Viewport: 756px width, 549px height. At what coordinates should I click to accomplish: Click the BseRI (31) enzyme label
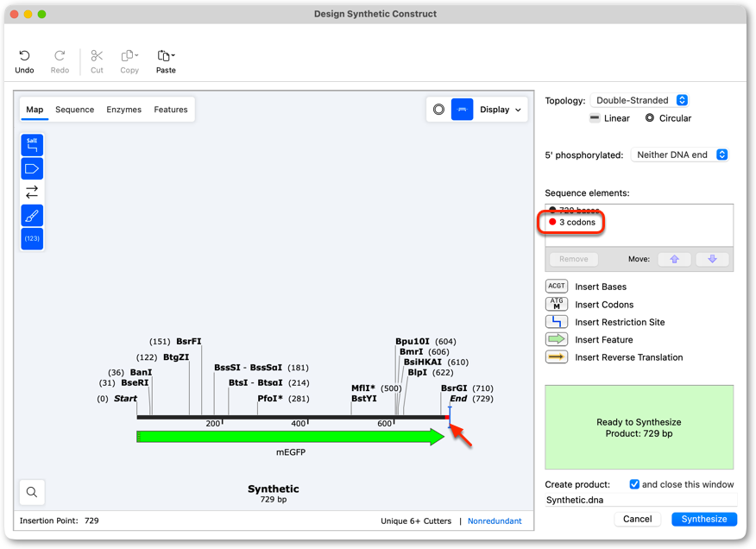click(123, 383)
